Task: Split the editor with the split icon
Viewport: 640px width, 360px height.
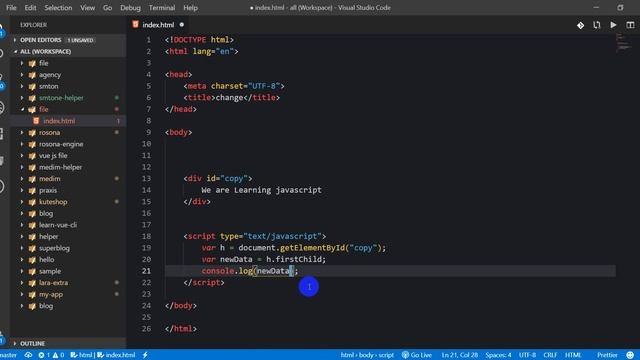Action: click(x=630, y=25)
